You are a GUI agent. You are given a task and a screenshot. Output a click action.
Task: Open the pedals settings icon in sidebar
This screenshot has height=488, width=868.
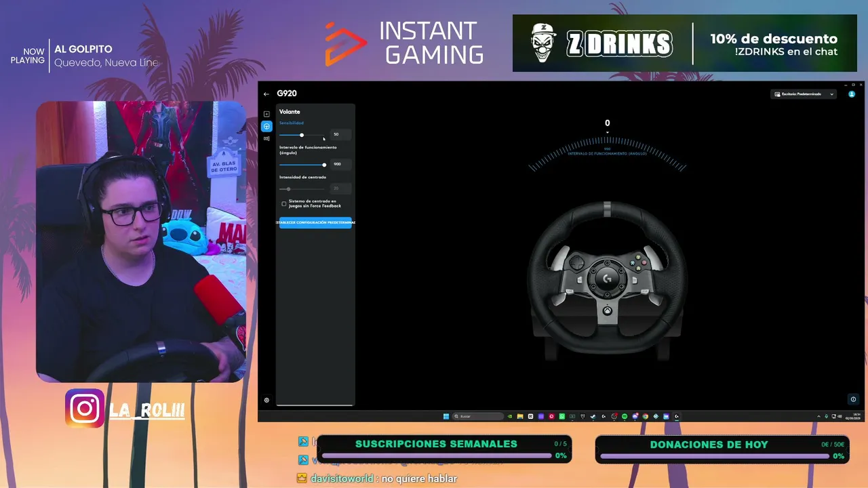pyautogui.click(x=267, y=138)
